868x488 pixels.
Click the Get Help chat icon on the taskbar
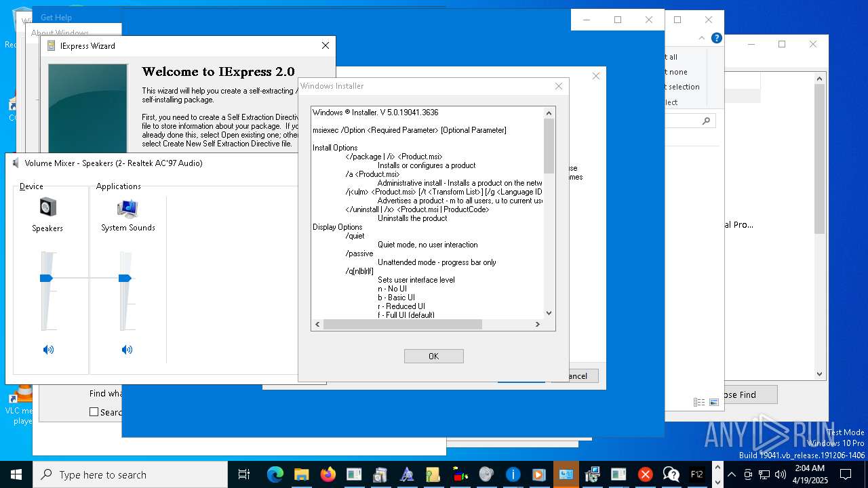point(671,474)
